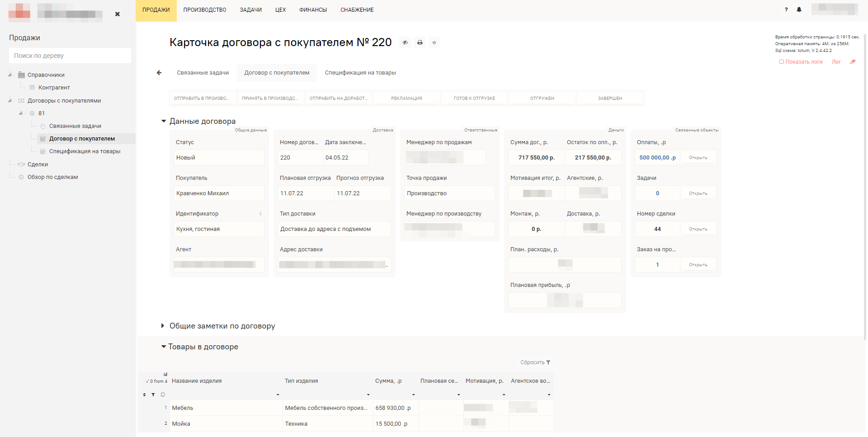Image resolution: width=868 pixels, height=437 pixels.
Task: Click the eraser icon next to Лог
Action: (853, 62)
